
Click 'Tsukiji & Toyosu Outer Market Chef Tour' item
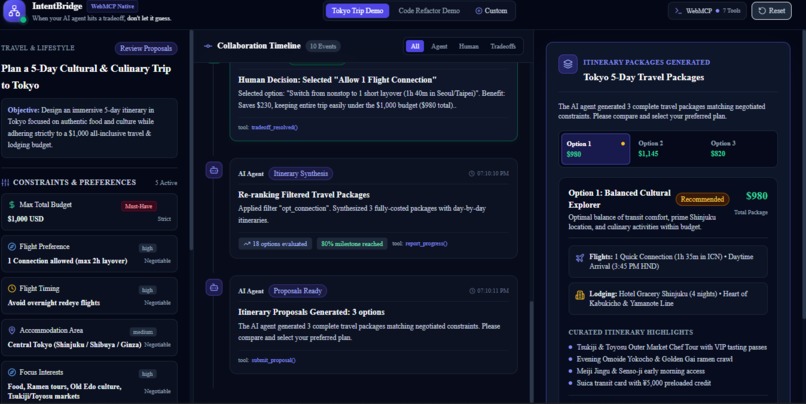pyautogui.click(x=671, y=347)
